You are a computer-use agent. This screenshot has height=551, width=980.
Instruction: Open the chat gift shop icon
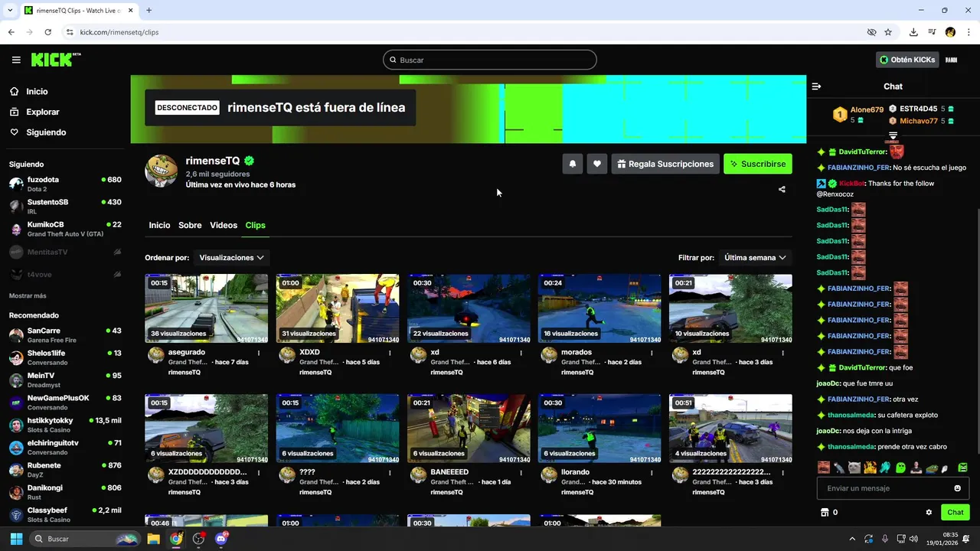click(x=825, y=513)
